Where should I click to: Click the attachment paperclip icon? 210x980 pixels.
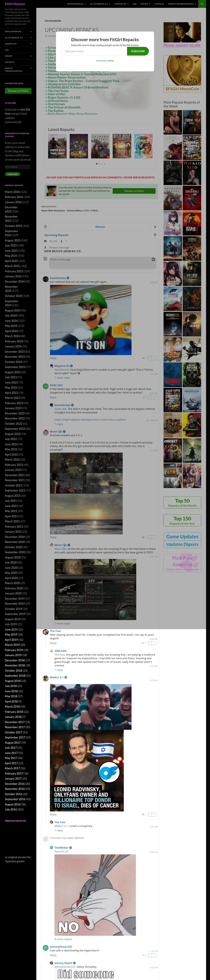click(45, 259)
